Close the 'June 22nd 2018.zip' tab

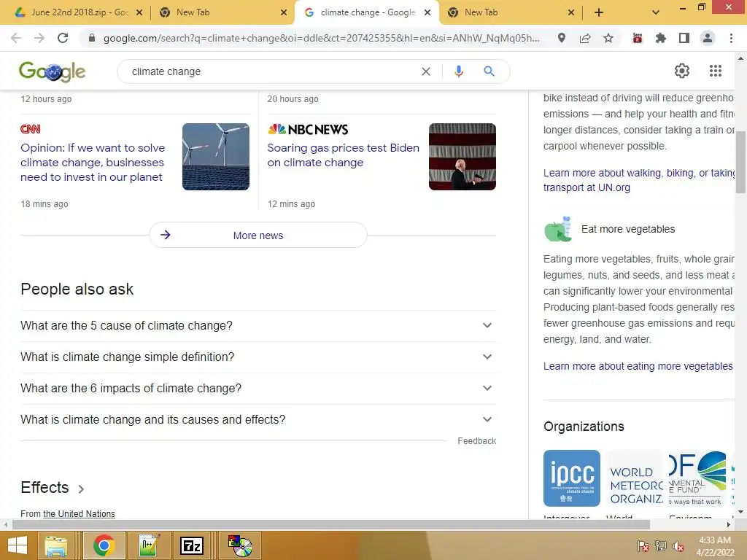point(139,12)
